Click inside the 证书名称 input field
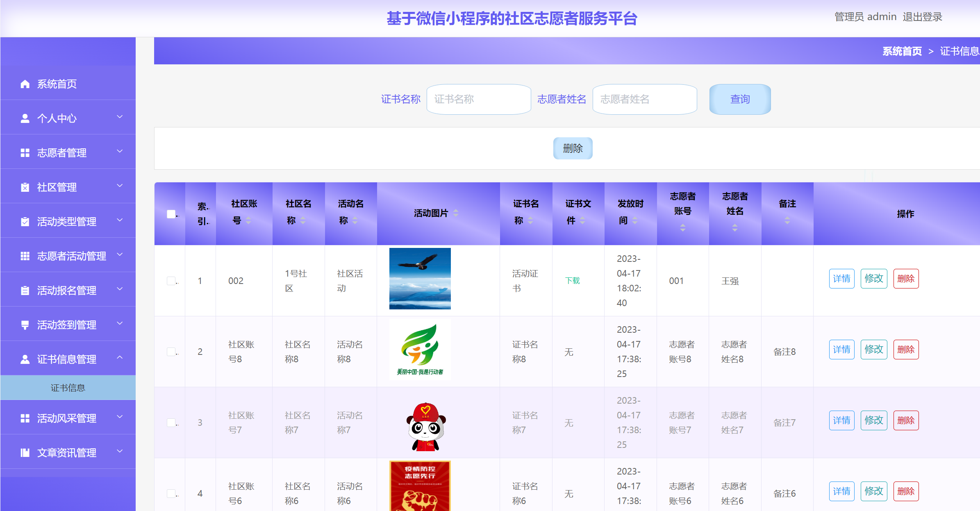 pyautogui.click(x=479, y=99)
